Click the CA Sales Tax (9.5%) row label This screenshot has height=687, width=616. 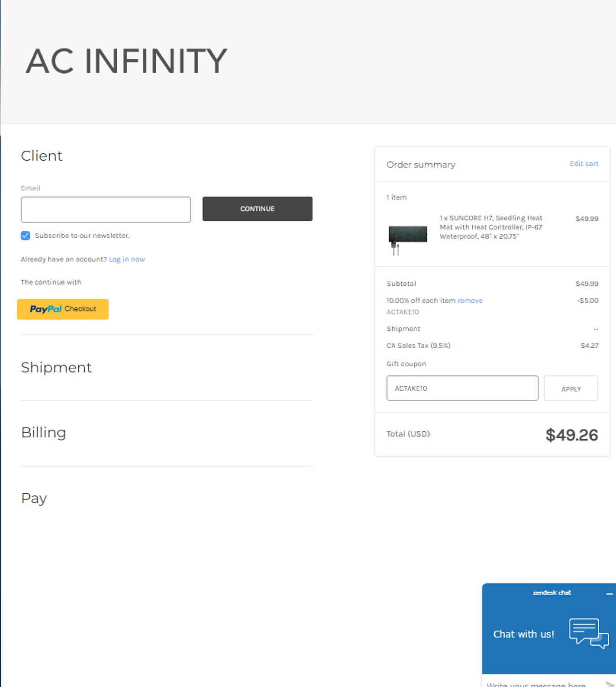pos(418,346)
